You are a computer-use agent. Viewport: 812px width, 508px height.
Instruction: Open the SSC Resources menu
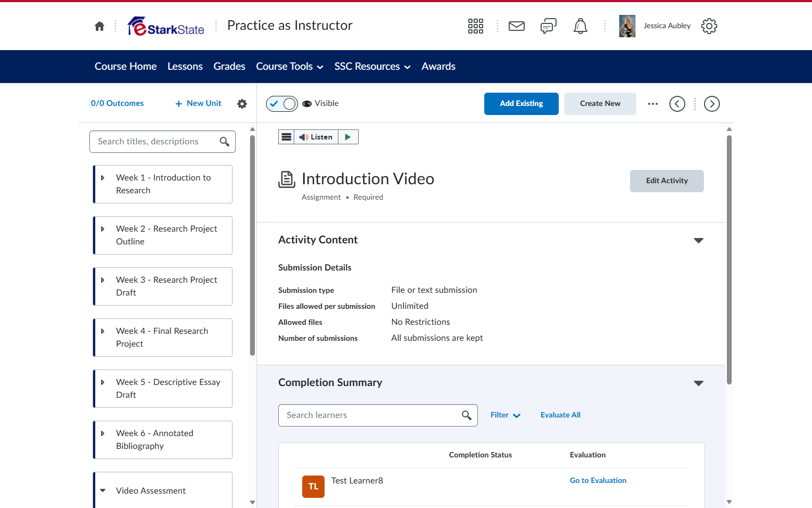372,67
